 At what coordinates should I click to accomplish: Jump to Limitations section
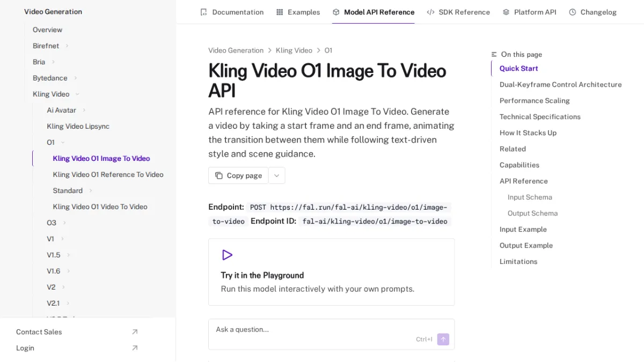[518, 261]
